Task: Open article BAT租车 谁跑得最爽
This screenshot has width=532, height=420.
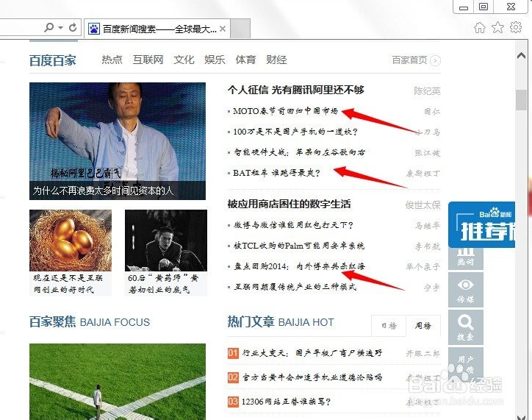Action: click(x=276, y=173)
